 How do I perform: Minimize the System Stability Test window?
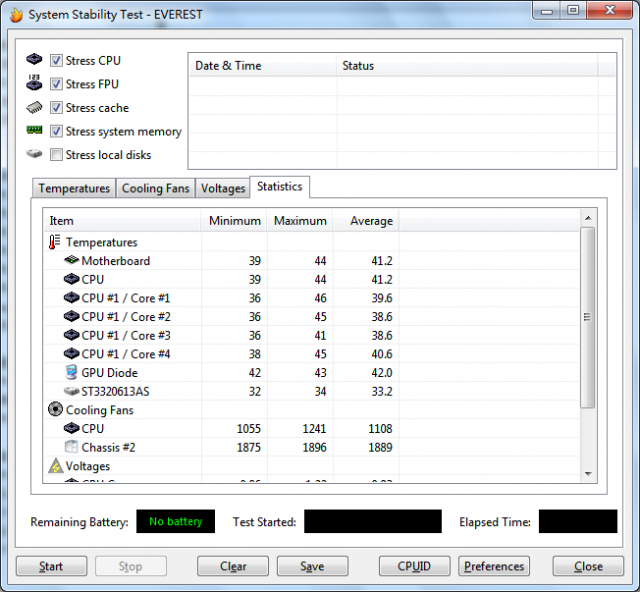click(547, 10)
